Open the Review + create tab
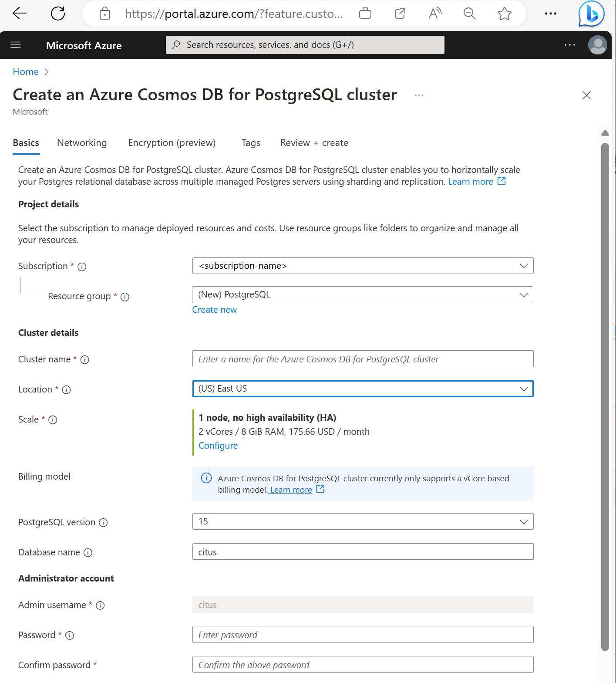The width and height of the screenshot is (616, 683). [314, 143]
